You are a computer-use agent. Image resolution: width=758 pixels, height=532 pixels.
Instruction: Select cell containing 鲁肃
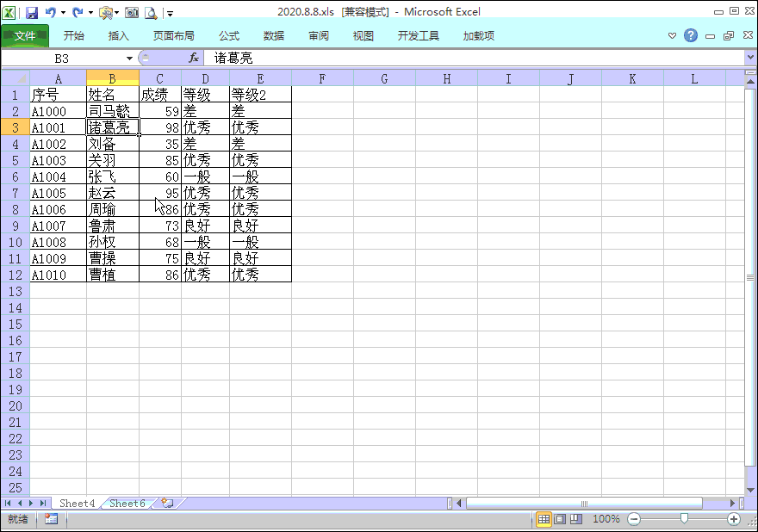click(x=113, y=226)
